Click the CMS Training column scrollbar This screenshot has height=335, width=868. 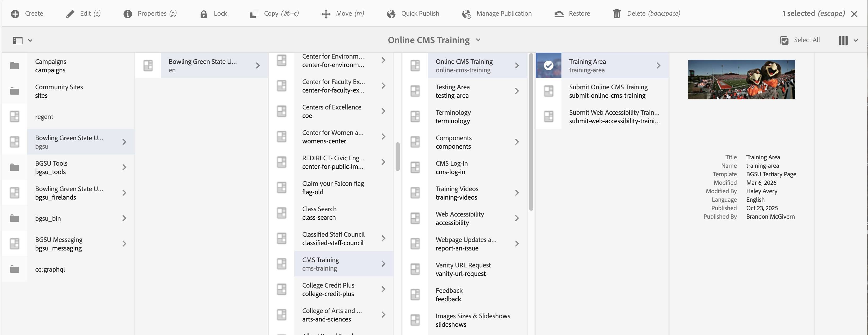532,132
